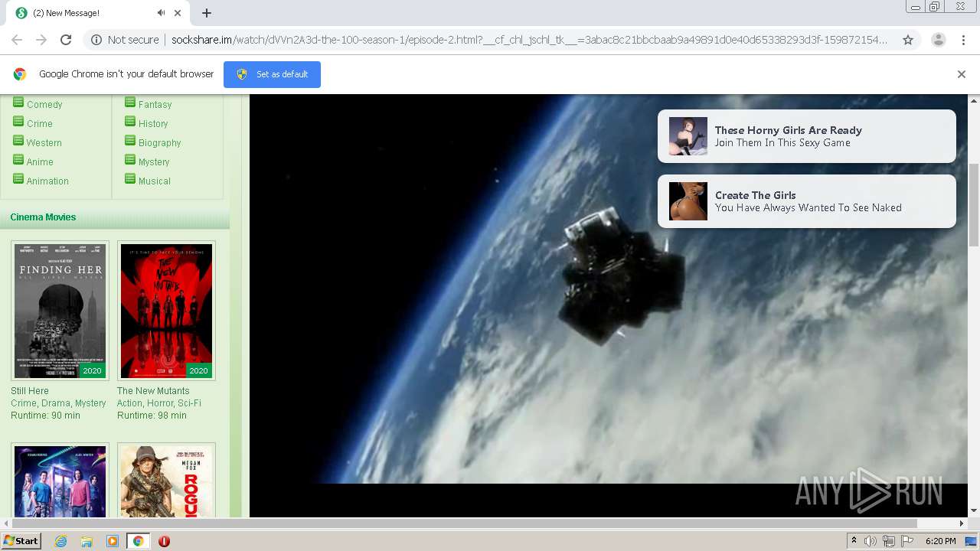Open The New Mutants poster
This screenshot has width=980, height=551.
tap(166, 311)
